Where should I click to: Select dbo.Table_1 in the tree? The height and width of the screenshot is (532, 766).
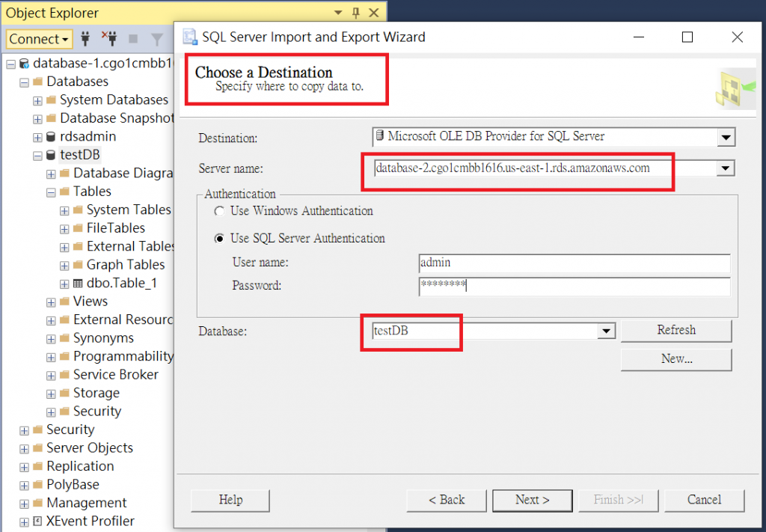(x=122, y=284)
